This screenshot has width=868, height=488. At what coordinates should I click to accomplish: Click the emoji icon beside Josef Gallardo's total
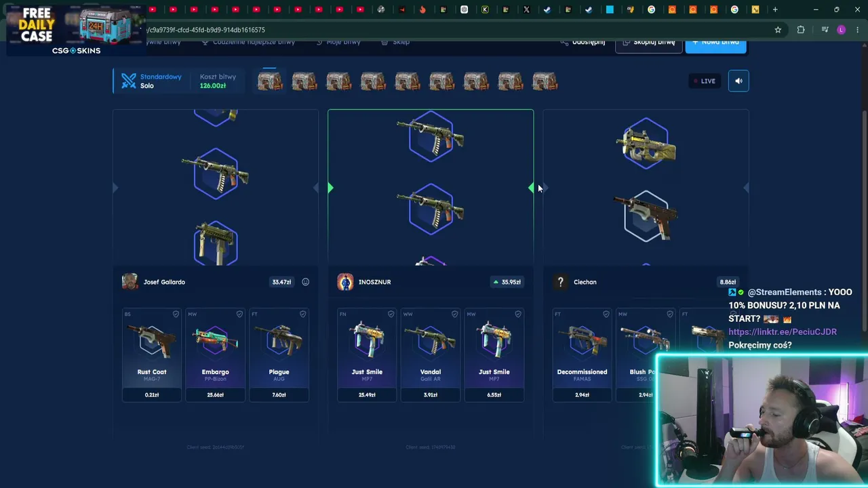point(305,282)
